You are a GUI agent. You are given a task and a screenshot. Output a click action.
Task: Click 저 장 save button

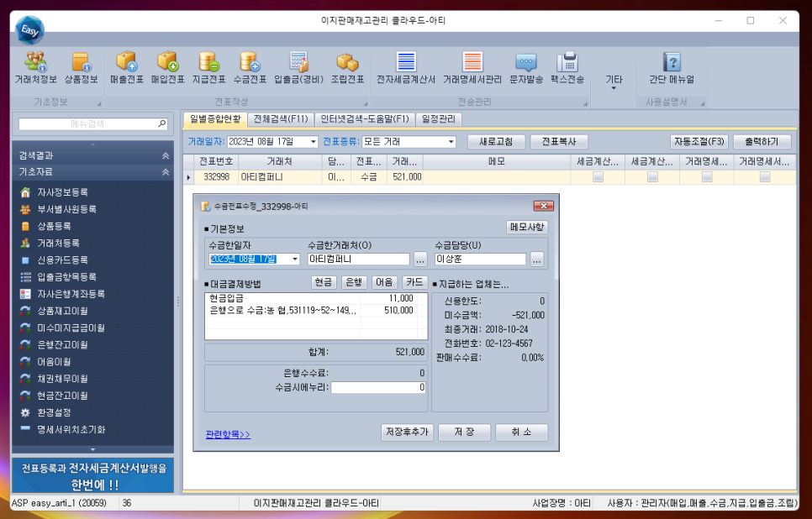pos(464,432)
